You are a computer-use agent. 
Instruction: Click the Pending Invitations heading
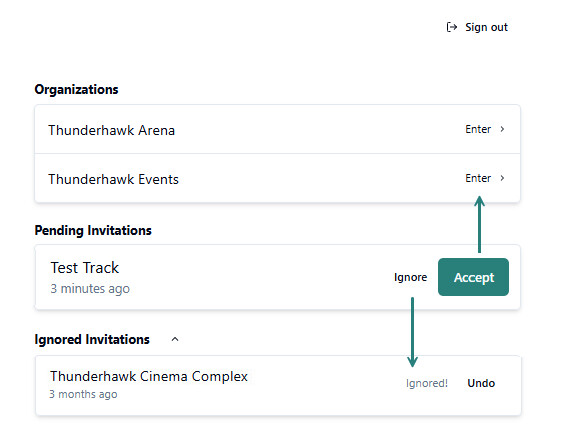coord(93,230)
